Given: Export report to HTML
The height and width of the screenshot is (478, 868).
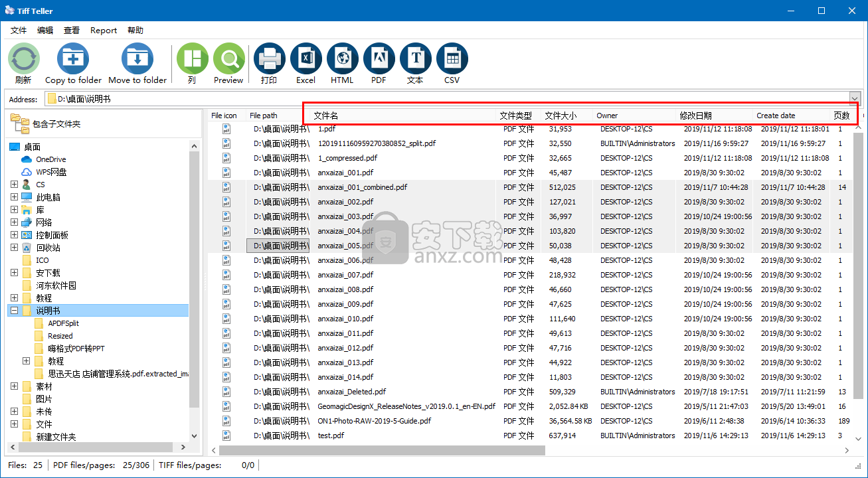Looking at the screenshot, I should [x=342, y=58].
